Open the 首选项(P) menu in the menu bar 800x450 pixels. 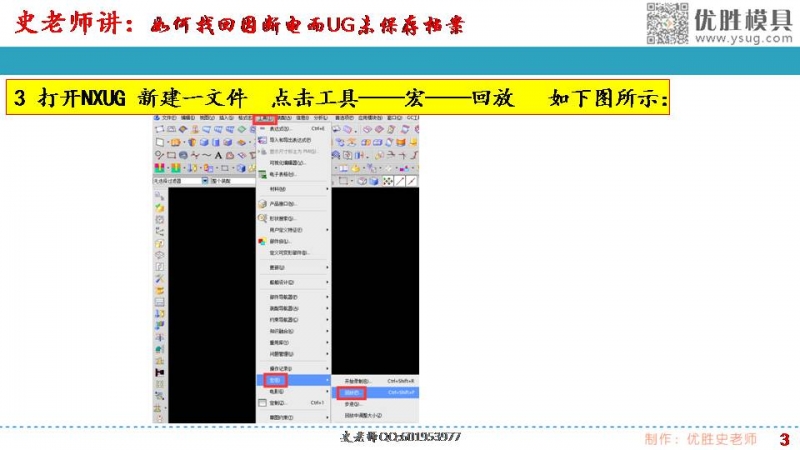(344, 118)
